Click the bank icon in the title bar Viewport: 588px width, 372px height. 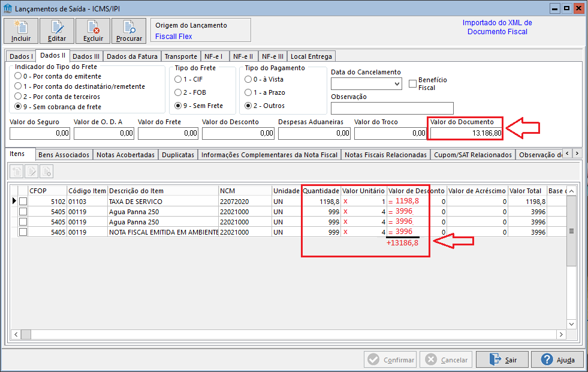point(8,8)
